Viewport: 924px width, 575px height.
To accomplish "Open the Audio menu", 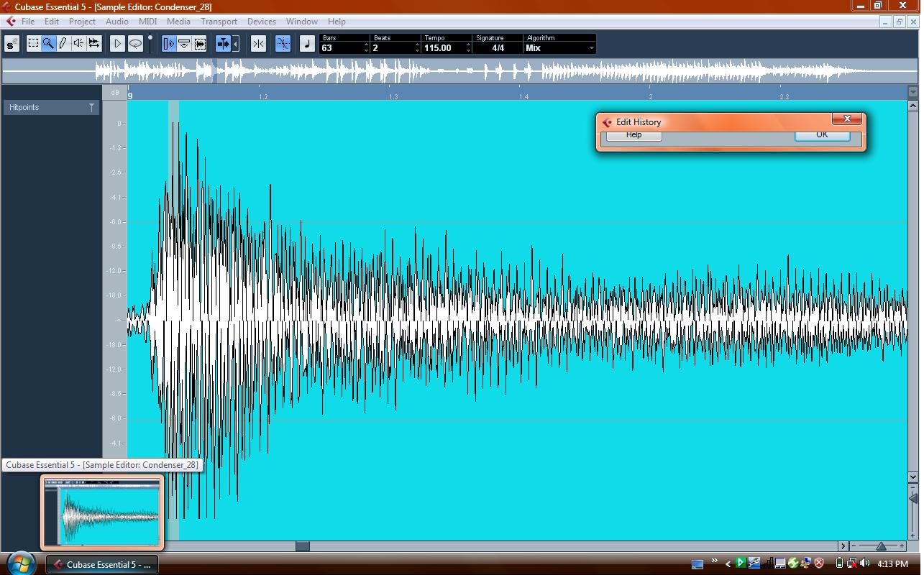I will [x=117, y=22].
